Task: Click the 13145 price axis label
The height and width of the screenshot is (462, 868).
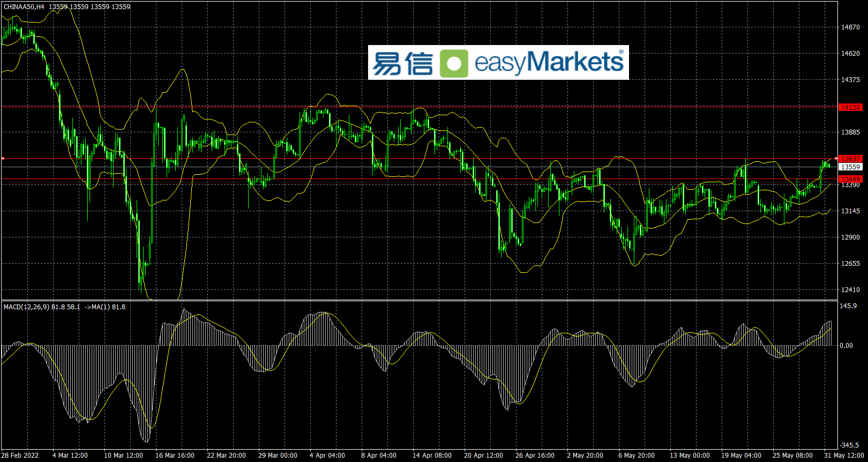Action: tap(850, 211)
